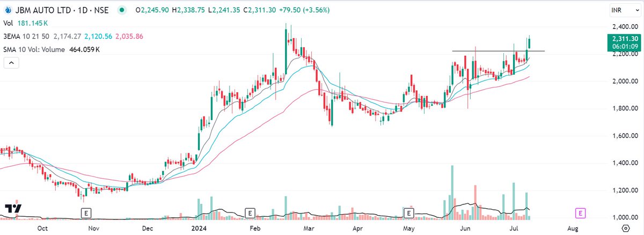The height and width of the screenshot is (235, 644).
Task: Click the 464.059K volume SMA value
Action: point(84,49)
